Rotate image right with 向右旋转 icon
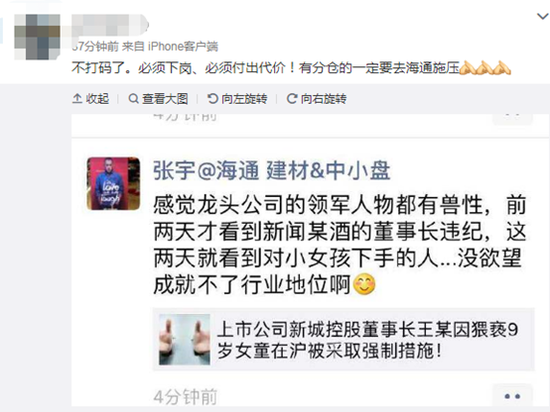Image resolution: width=550 pixels, height=412 pixels. [292, 99]
